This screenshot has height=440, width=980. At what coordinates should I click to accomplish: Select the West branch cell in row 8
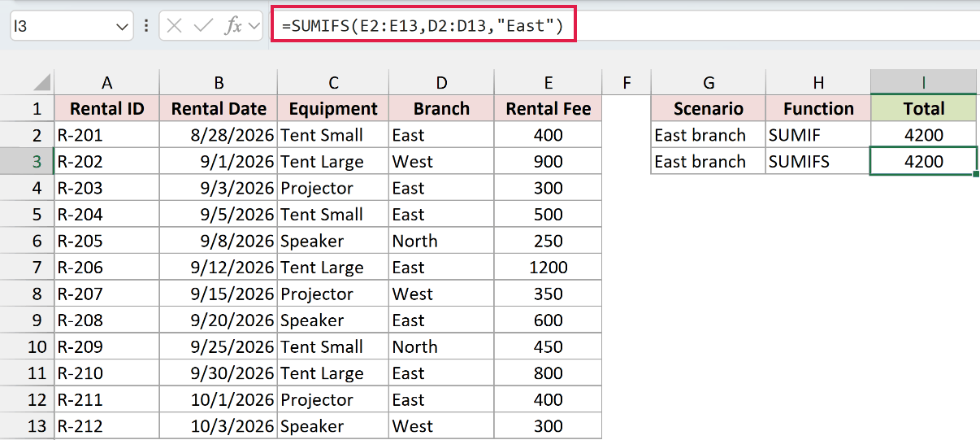[441, 294]
